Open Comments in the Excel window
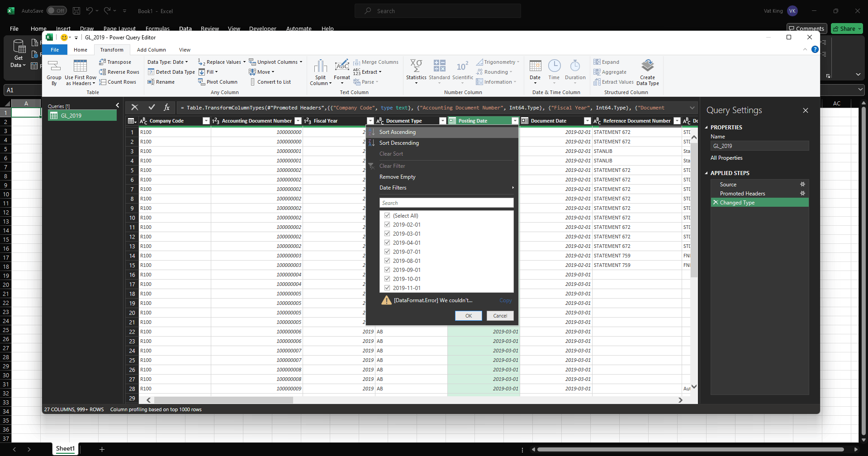Image resolution: width=868 pixels, height=456 pixels. (806, 28)
